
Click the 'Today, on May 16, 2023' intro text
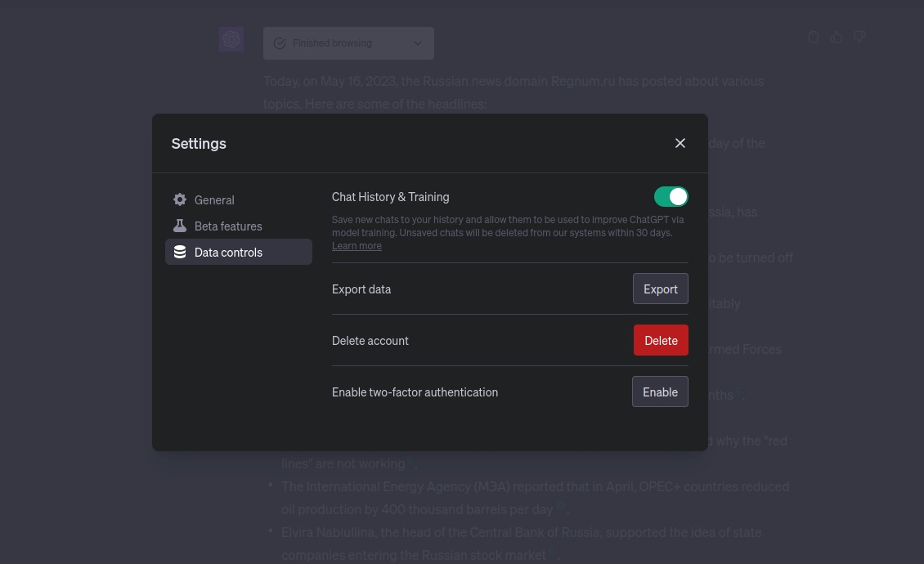pos(514,92)
